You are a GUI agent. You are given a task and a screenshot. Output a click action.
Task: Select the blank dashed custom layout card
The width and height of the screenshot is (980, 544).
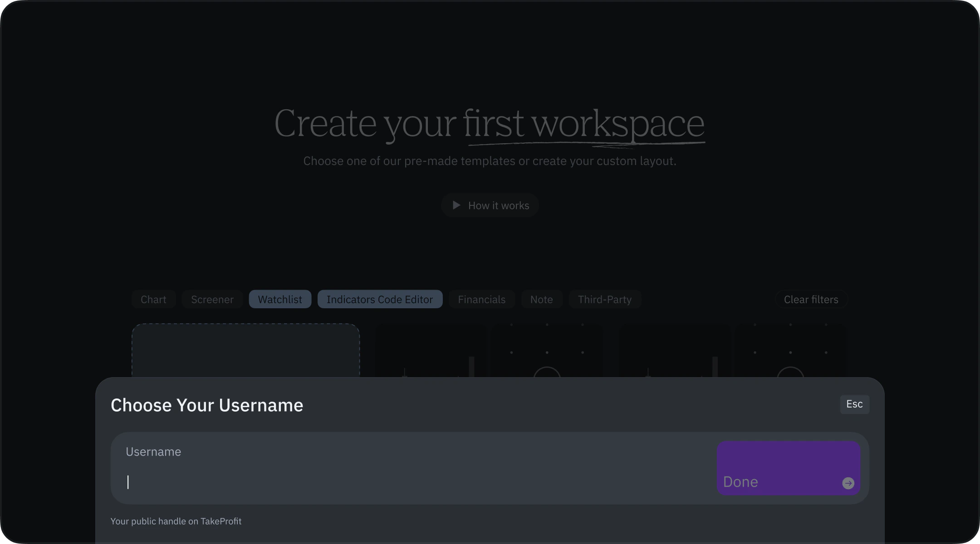(x=245, y=350)
